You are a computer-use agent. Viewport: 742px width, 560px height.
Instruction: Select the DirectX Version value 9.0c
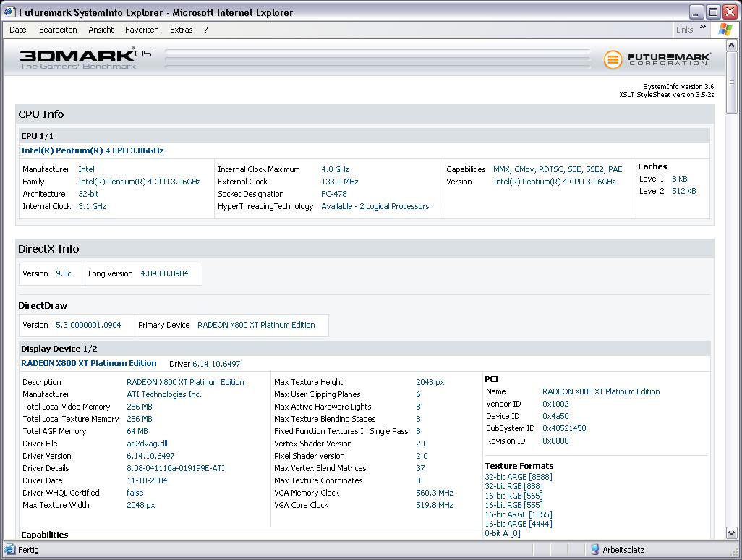[64, 273]
